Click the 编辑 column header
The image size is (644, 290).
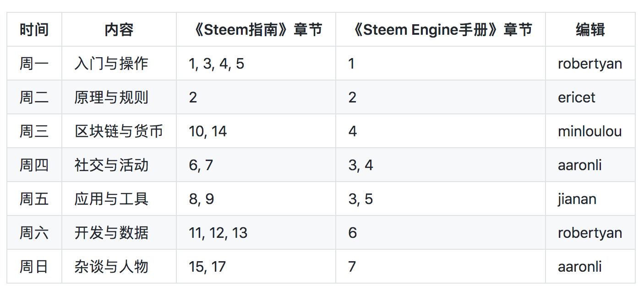[590, 30]
